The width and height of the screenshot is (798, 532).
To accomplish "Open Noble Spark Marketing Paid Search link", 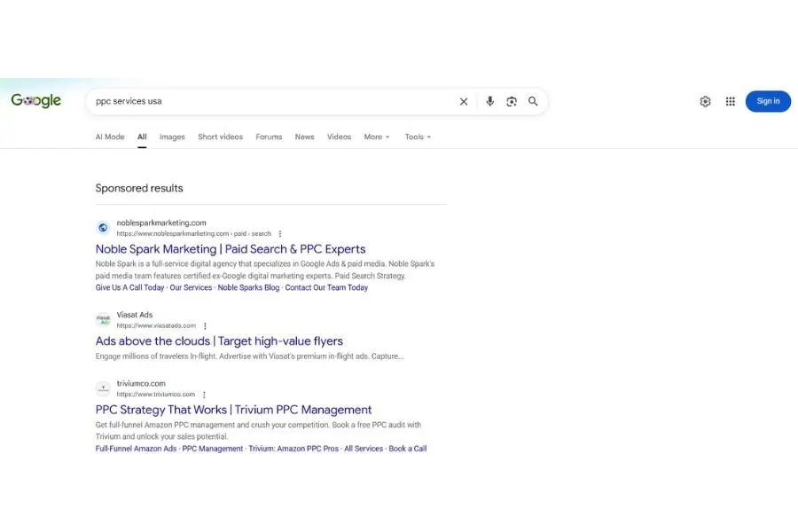I will coord(231,249).
